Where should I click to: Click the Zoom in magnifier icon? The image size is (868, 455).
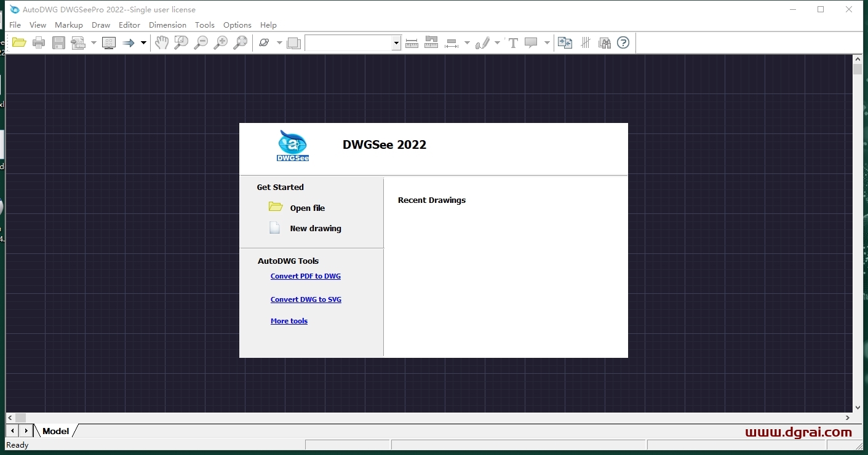click(220, 42)
